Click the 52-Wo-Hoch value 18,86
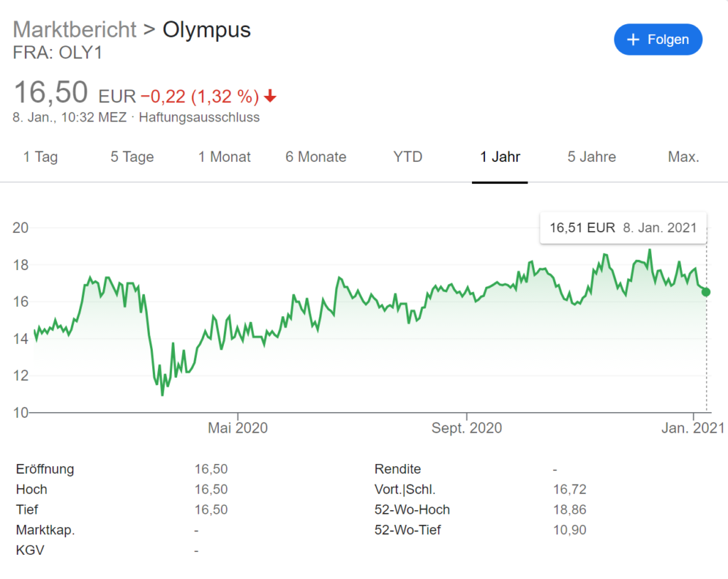 (569, 509)
